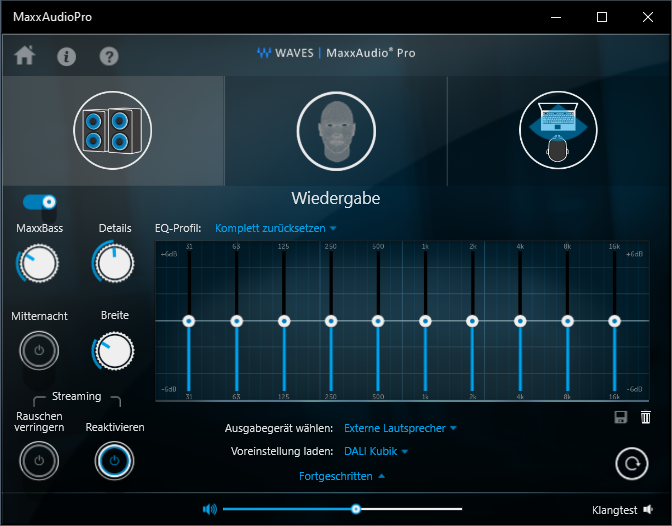Open the help question mark icon

coord(109,56)
